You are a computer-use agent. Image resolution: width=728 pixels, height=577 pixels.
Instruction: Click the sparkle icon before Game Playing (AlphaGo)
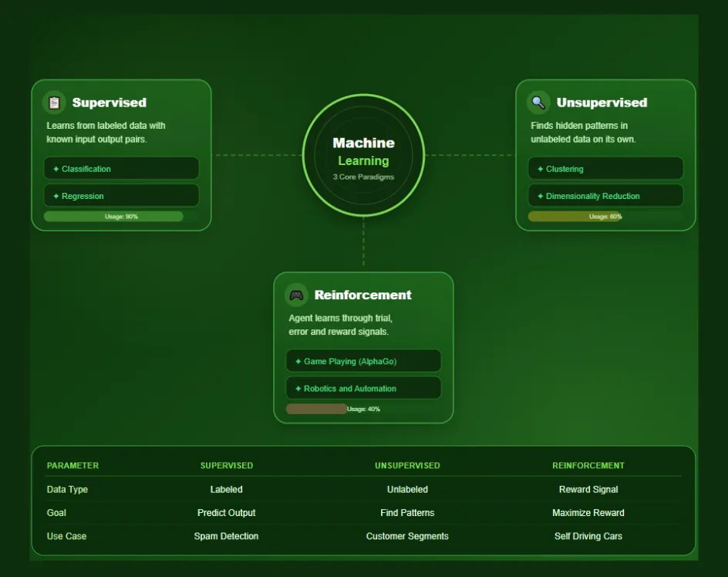[x=299, y=360]
